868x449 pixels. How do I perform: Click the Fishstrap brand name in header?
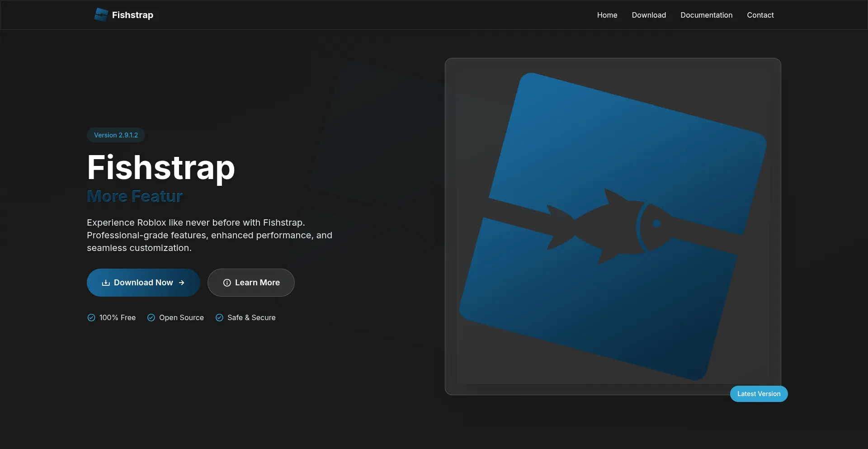coord(132,15)
